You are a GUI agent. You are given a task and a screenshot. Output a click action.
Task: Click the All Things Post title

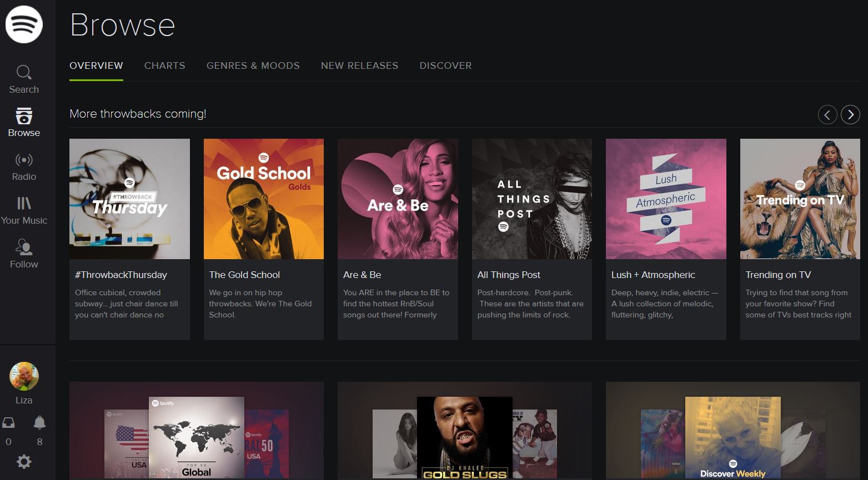pyautogui.click(x=509, y=275)
